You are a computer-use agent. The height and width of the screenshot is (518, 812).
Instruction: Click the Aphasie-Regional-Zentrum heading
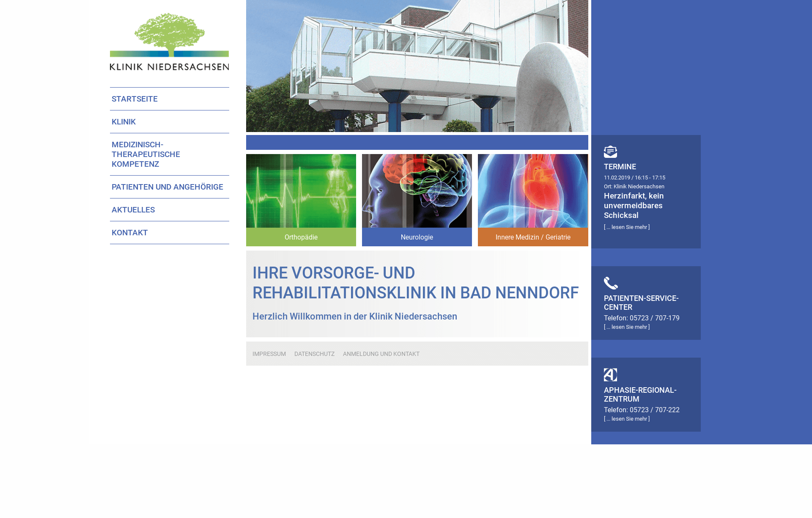tap(640, 394)
